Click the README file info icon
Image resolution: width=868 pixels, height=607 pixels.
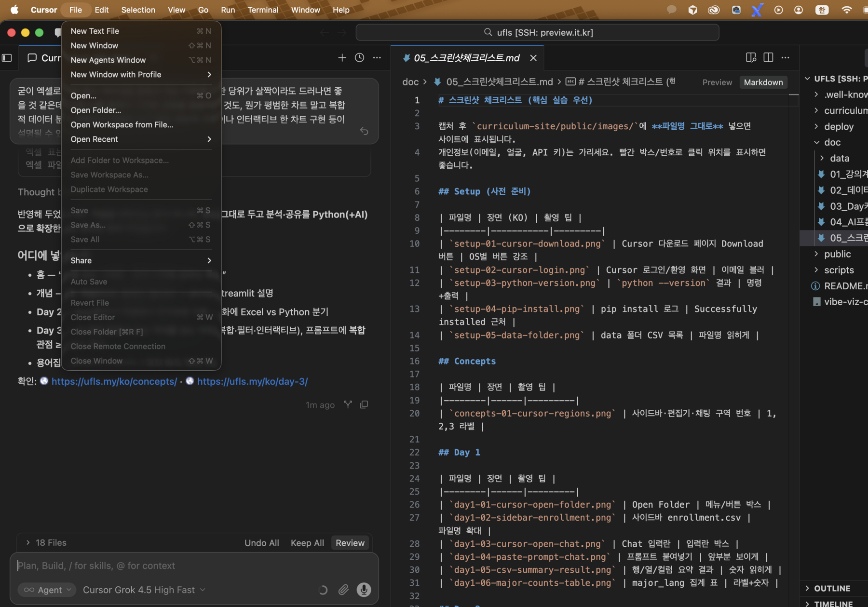pyautogui.click(x=815, y=286)
